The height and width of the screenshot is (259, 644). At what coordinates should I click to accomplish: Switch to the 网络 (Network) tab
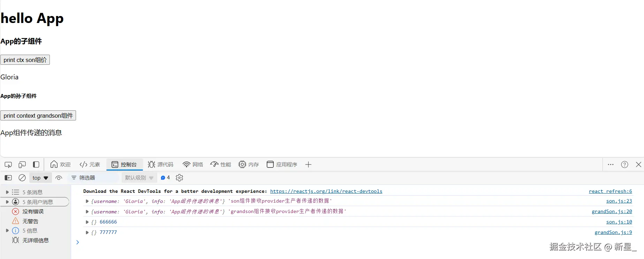point(193,165)
